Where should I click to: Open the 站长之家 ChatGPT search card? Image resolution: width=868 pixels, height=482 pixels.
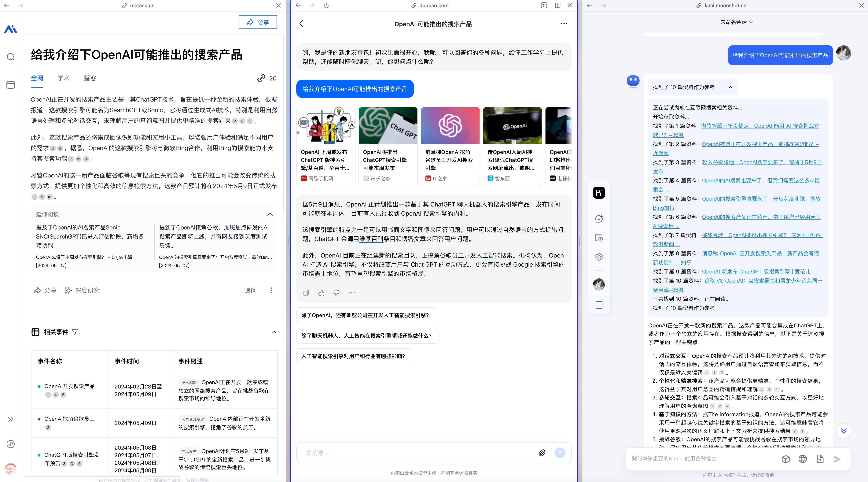pos(388,146)
